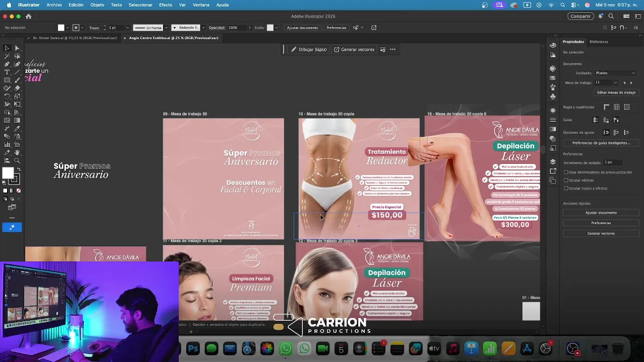Open the Edit Toolbar three-dots button
The width and height of the screenshot is (644, 362).
tap(12, 218)
